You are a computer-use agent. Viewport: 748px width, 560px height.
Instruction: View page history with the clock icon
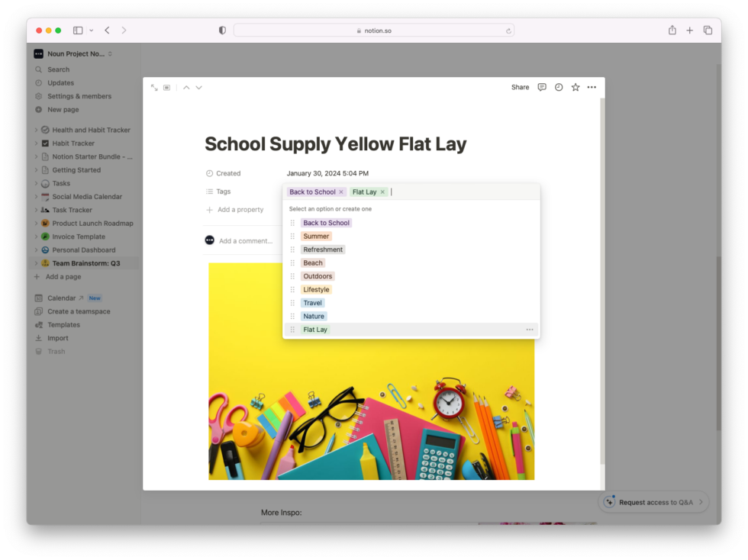point(558,87)
